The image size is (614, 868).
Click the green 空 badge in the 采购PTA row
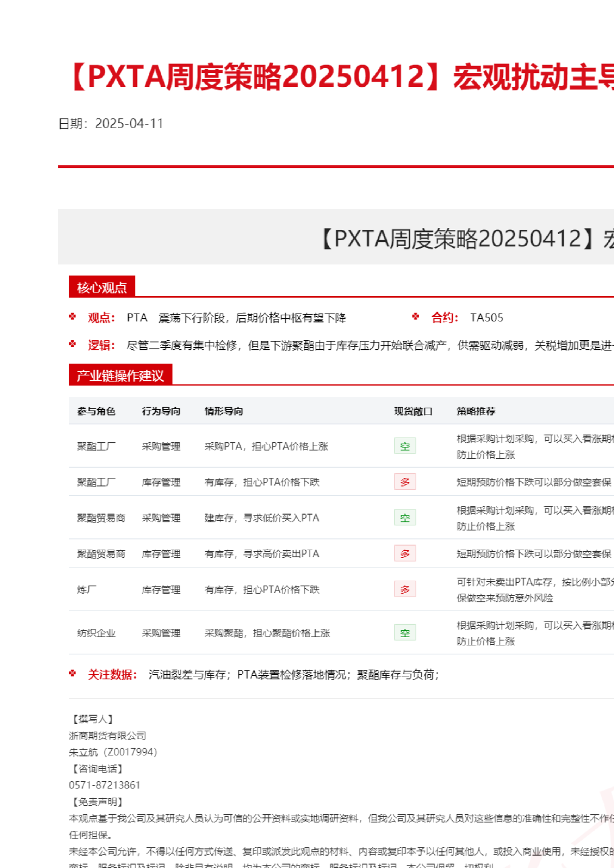[405, 446]
